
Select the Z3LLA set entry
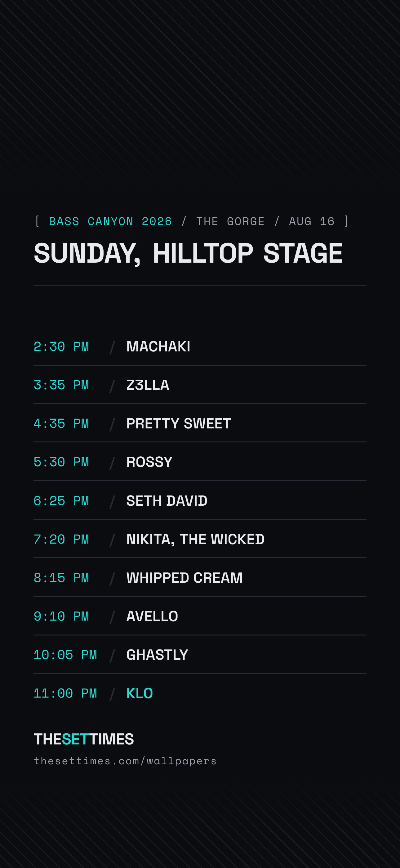click(200, 385)
